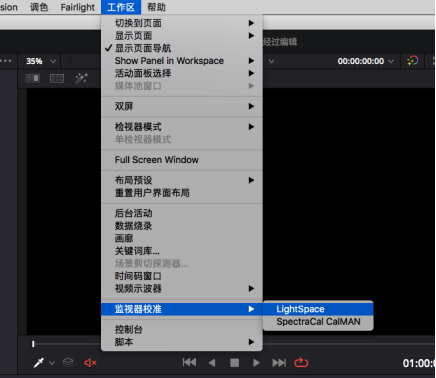The width and height of the screenshot is (436, 378).
Task: Expand the 布局预设 submenu
Action: click(x=182, y=180)
